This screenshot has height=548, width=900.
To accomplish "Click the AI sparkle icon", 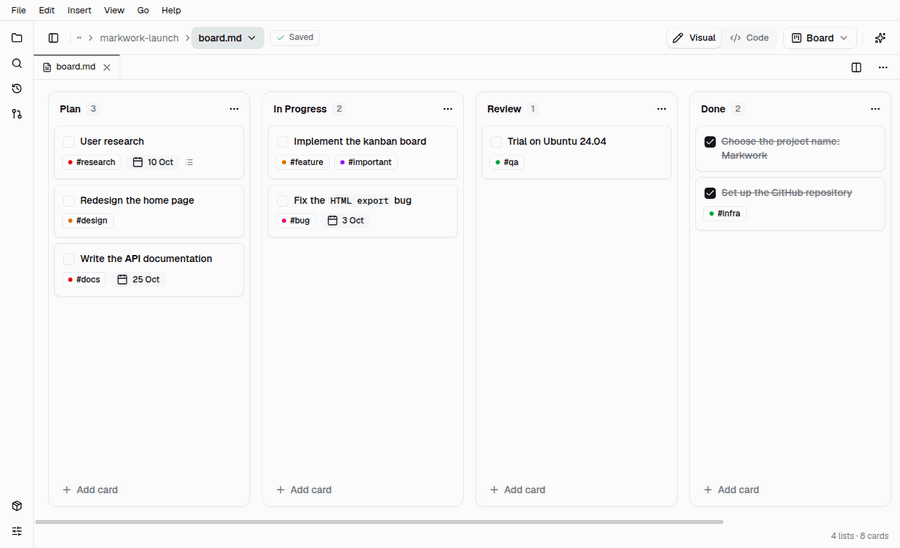I will (880, 38).
